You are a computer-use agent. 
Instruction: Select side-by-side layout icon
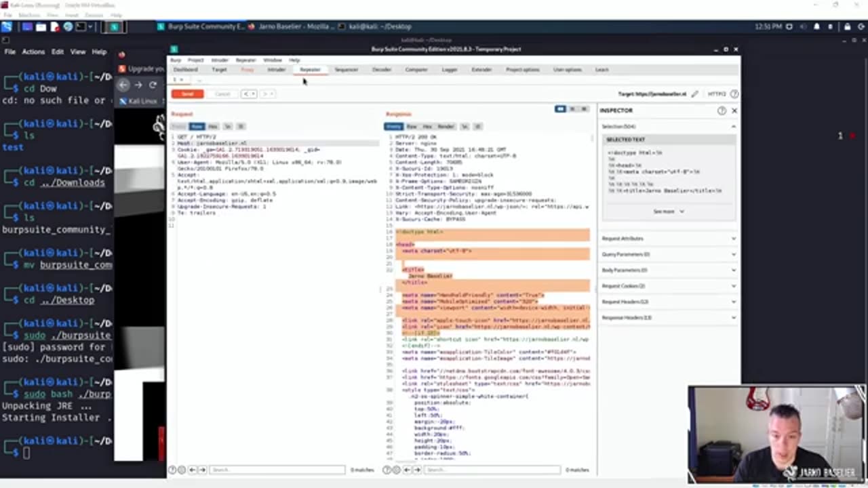(x=560, y=109)
